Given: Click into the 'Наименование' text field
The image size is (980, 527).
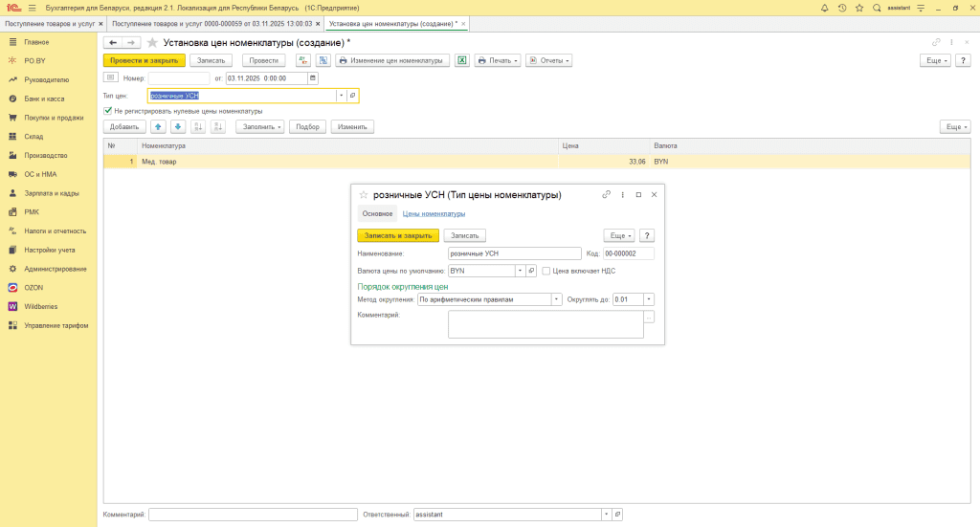Looking at the screenshot, I should [515, 253].
